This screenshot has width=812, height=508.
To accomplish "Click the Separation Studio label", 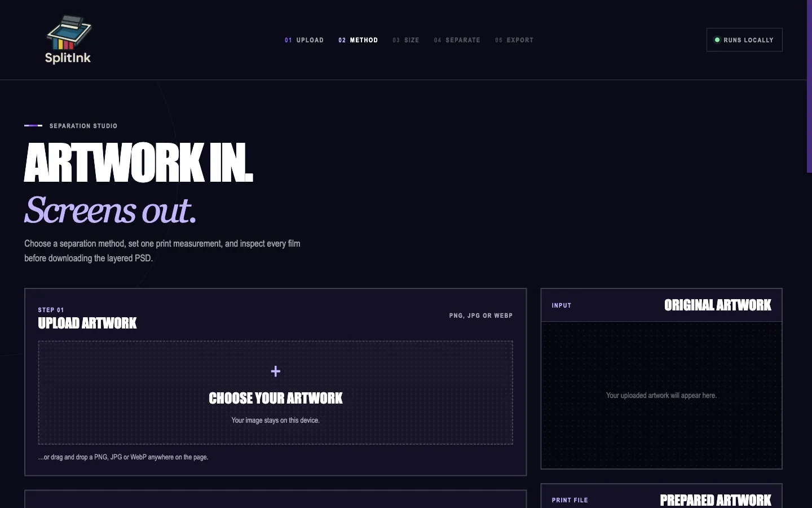I will (x=83, y=126).
